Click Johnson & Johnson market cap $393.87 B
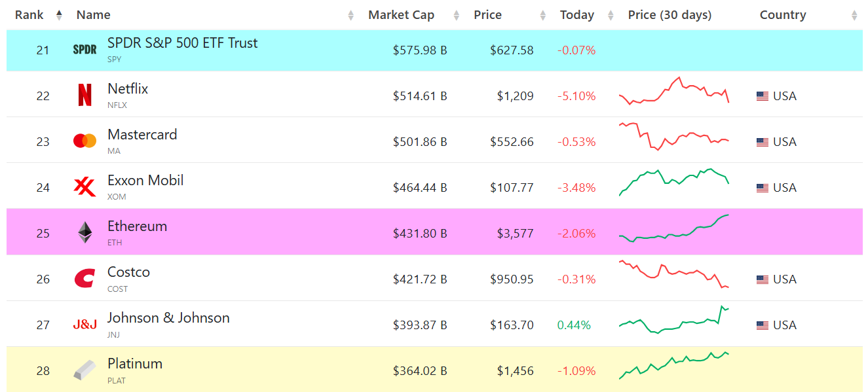 coord(420,325)
